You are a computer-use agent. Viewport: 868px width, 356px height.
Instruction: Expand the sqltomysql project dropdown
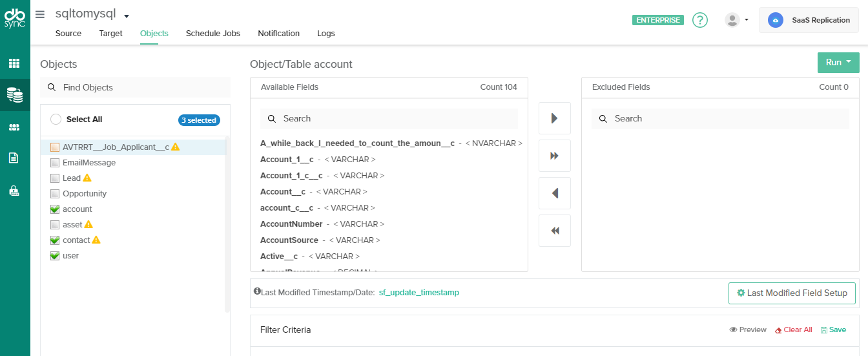pyautogui.click(x=127, y=16)
